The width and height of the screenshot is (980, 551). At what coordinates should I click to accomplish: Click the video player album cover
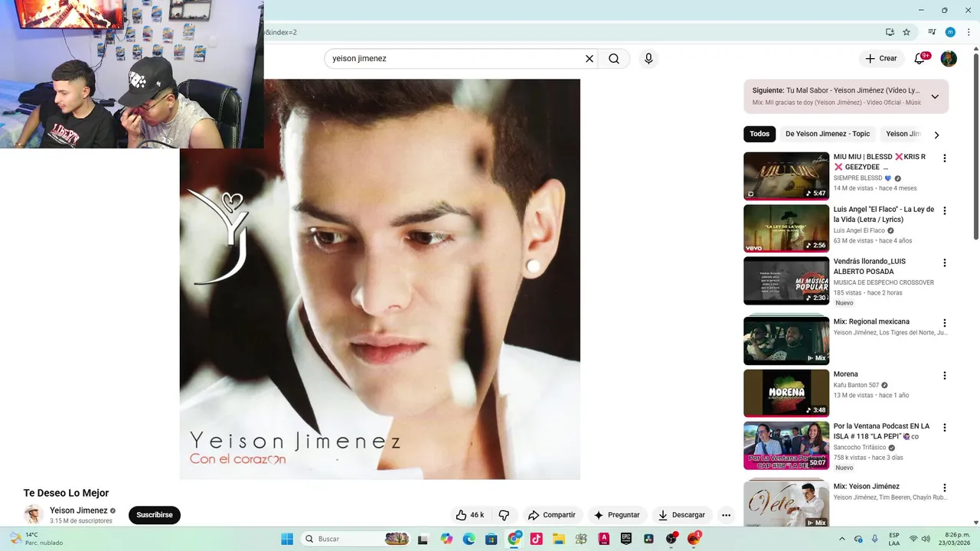380,279
